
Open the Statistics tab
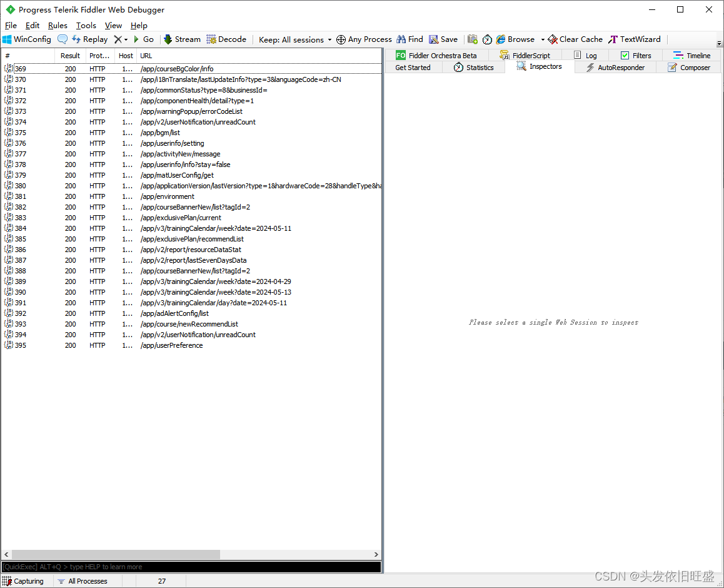coord(473,68)
